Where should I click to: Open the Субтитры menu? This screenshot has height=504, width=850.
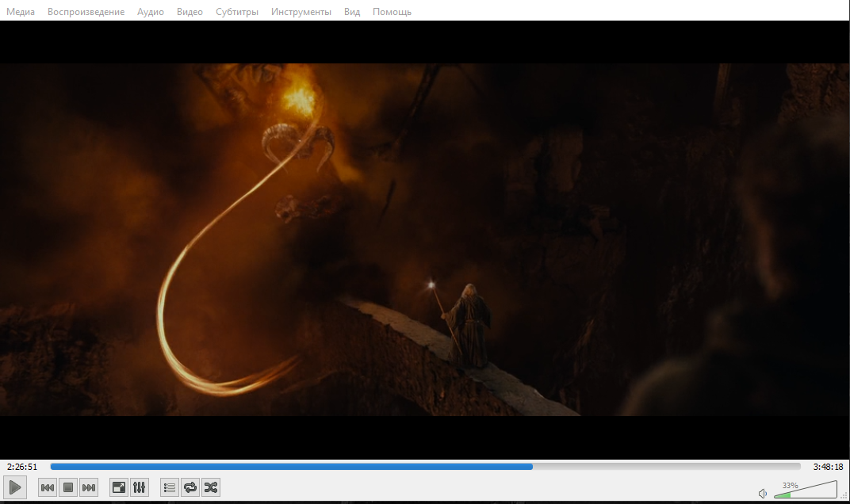tap(237, 11)
